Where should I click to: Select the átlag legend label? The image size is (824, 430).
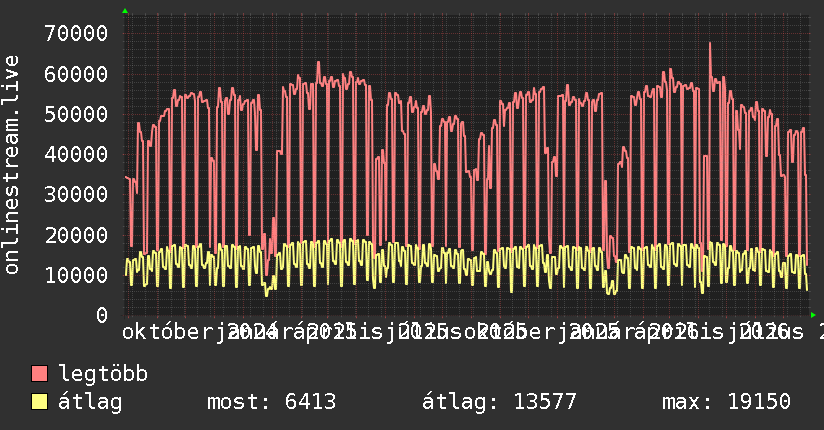click(x=90, y=402)
